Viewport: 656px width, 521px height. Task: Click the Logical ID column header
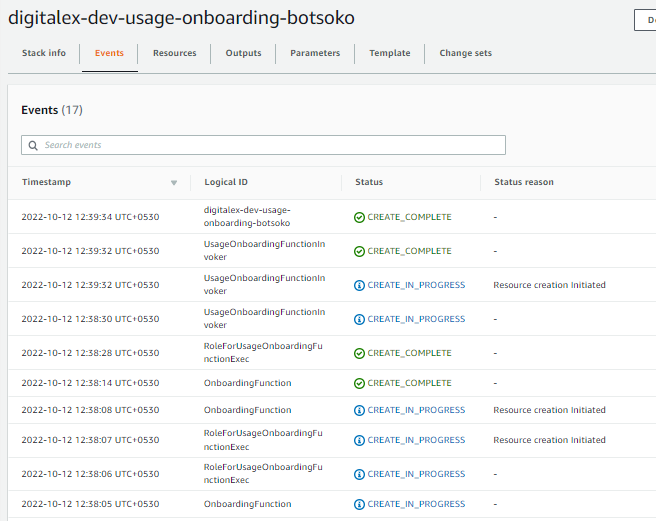coord(225,182)
